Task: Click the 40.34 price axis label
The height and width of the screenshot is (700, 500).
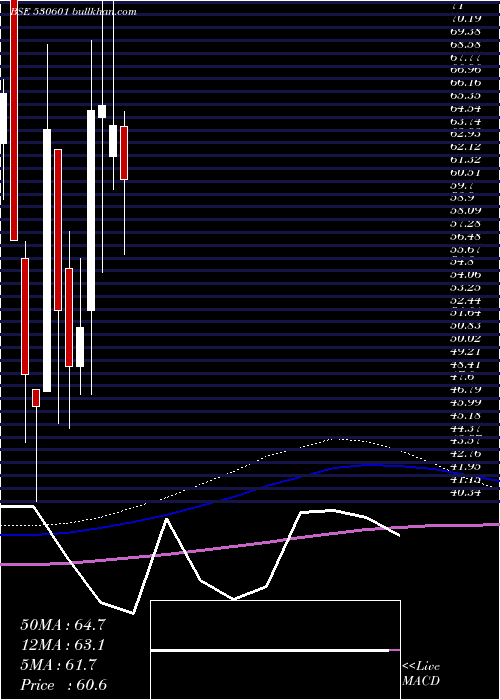Action: (465, 494)
